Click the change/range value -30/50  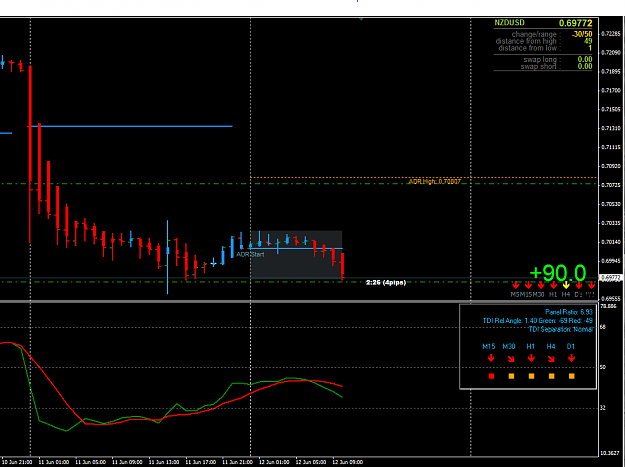click(582, 34)
